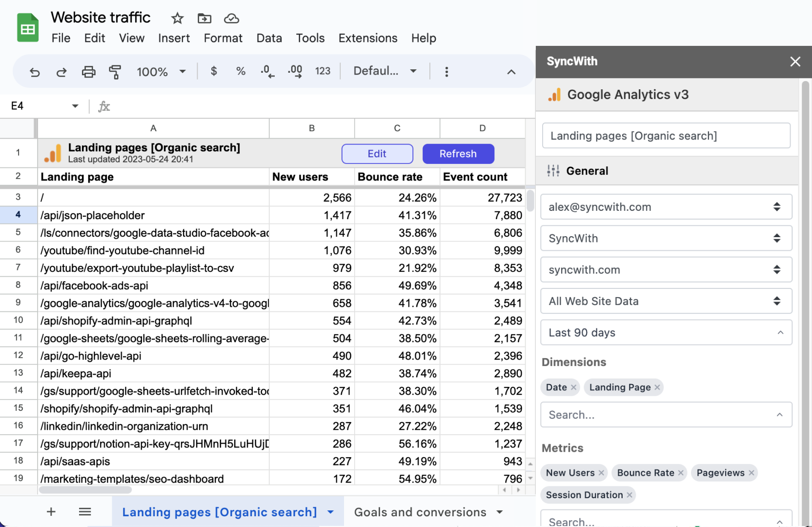
Task: Decrease decimal places icon
Action: tap(267, 71)
